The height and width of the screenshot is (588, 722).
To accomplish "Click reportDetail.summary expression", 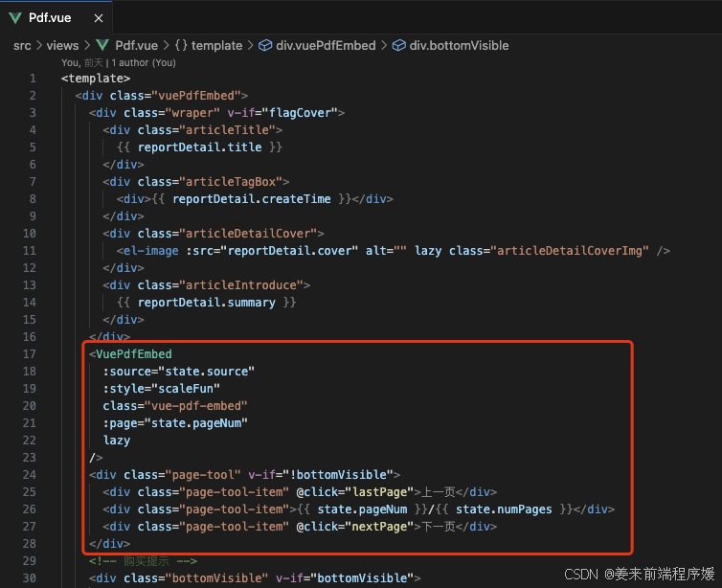I will pyautogui.click(x=206, y=303).
